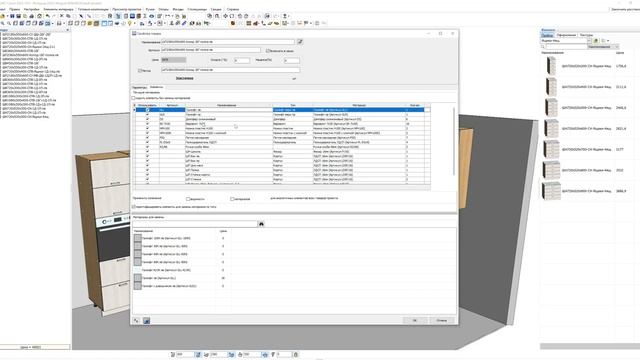Click the blue icon at the dialog's bottom-left
This screenshot has height=360, width=640.
(x=146, y=321)
